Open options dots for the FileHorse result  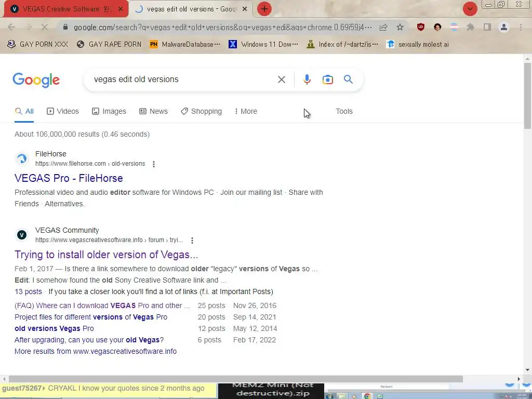(x=154, y=164)
